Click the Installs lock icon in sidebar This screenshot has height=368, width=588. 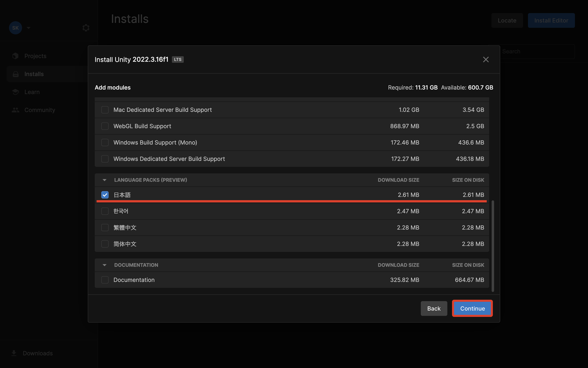click(x=16, y=74)
